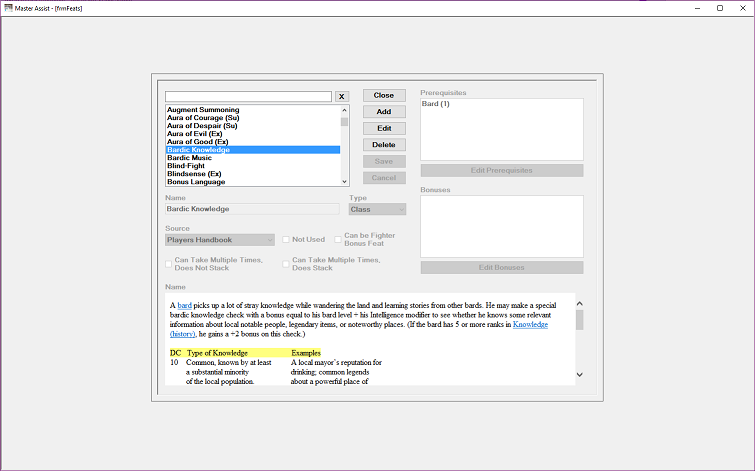Click the description scrollbar thumb
Viewport: 755px width, 471px height.
click(x=580, y=320)
